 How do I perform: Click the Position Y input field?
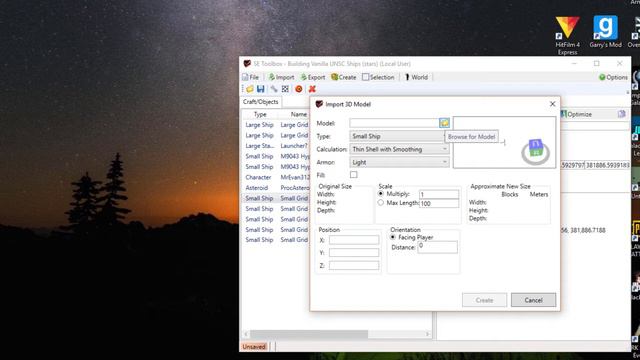pyautogui.click(x=354, y=253)
